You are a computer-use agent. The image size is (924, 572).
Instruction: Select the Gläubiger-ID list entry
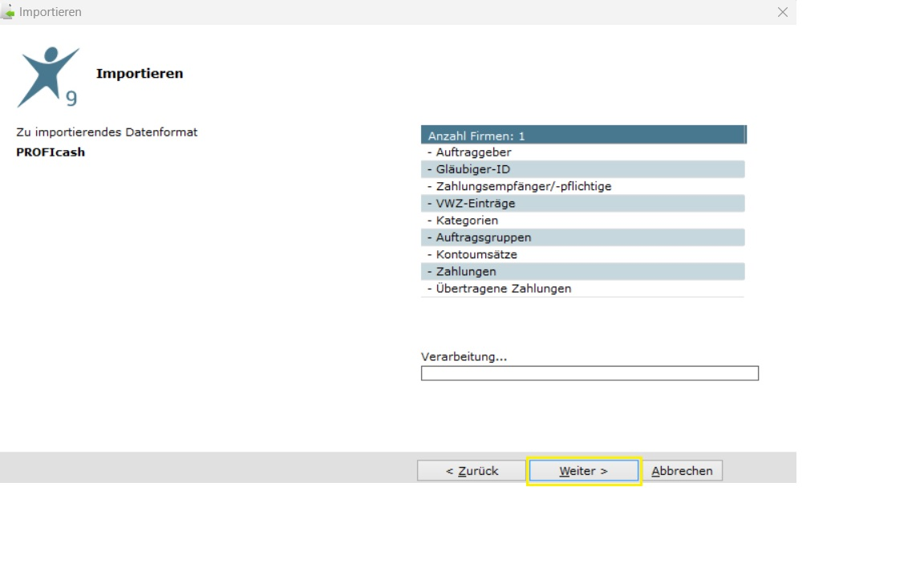click(583, 169)
